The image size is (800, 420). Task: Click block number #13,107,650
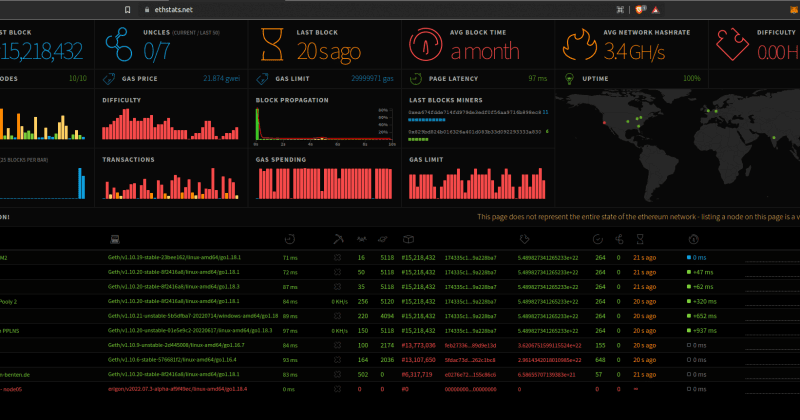(x=418, y=360)
